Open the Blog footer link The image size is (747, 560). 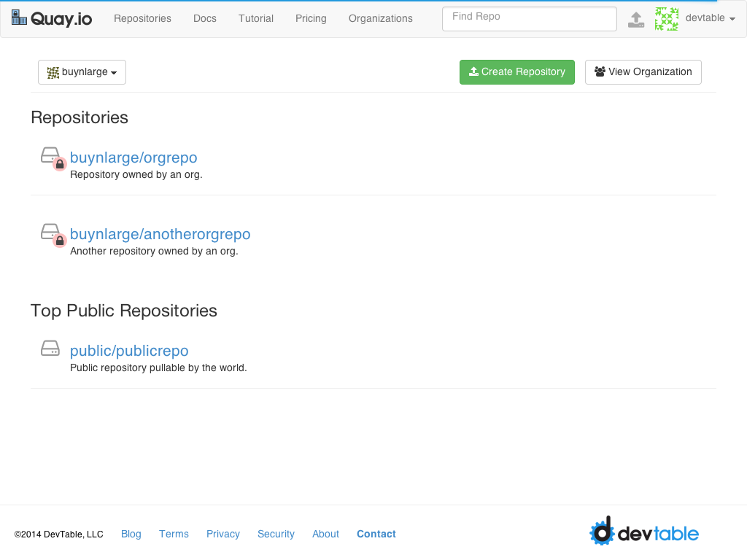(x=131, y=534)
